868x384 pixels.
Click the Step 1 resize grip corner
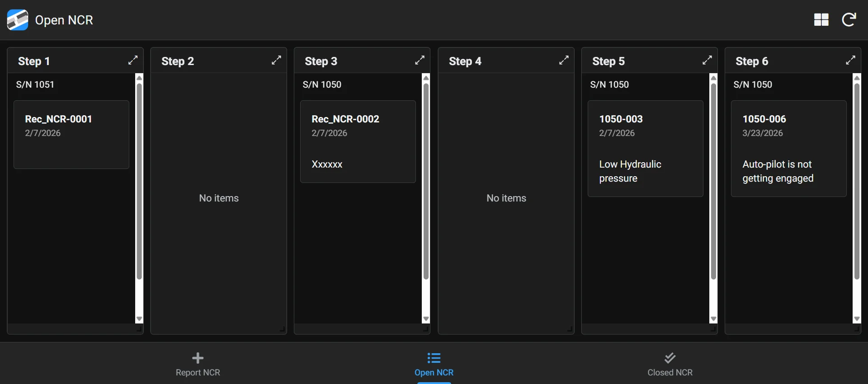click(x=139, y=329)
